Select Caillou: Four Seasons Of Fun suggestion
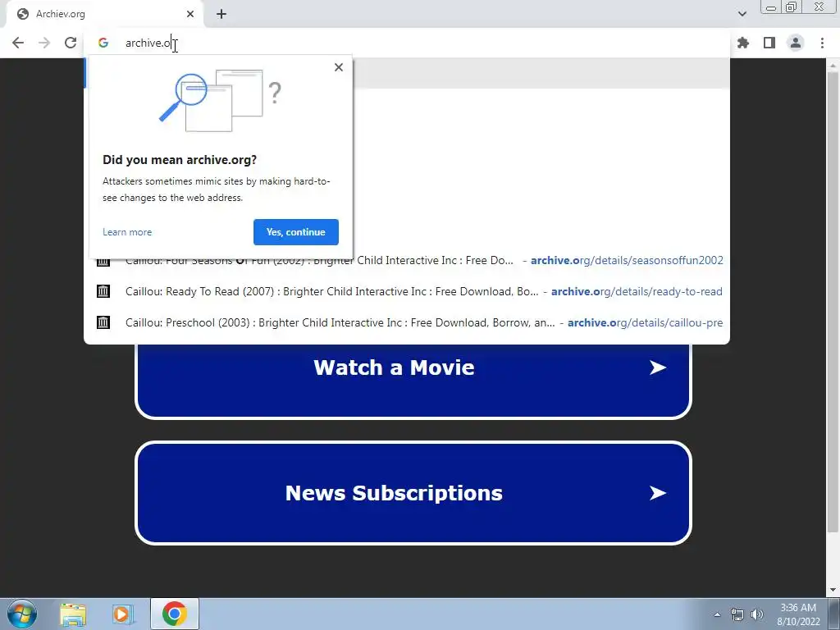This screenshot has width=840, height=630. coord(407,260)
